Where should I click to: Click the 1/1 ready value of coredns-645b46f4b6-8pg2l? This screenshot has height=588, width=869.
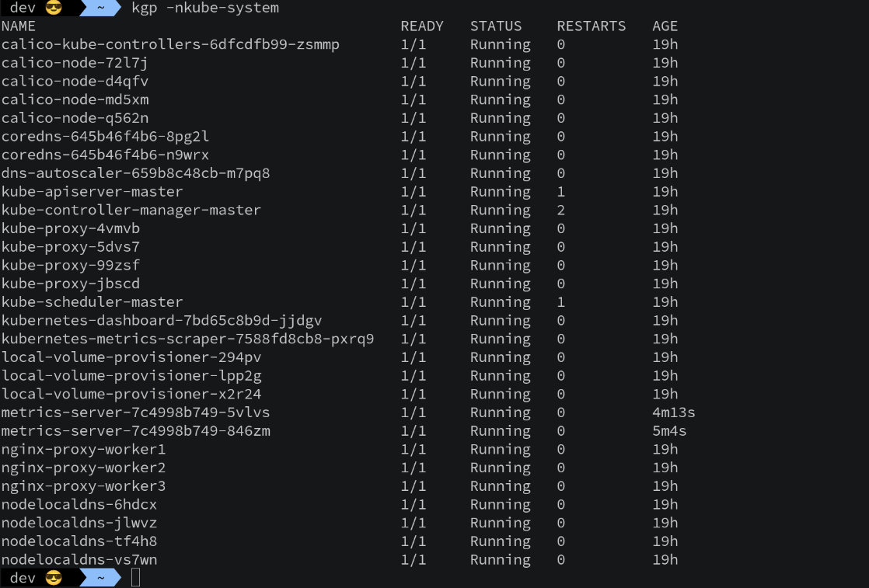[414, 137]
